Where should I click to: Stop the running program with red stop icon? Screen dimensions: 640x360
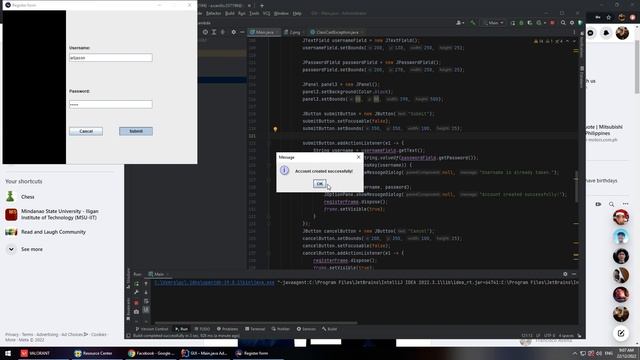(x=552, y=23)
